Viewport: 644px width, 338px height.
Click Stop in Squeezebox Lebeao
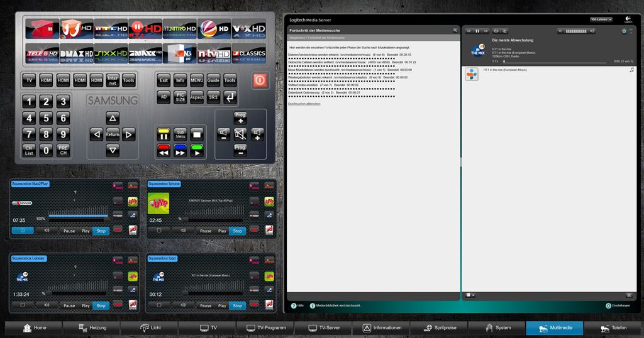101,305
